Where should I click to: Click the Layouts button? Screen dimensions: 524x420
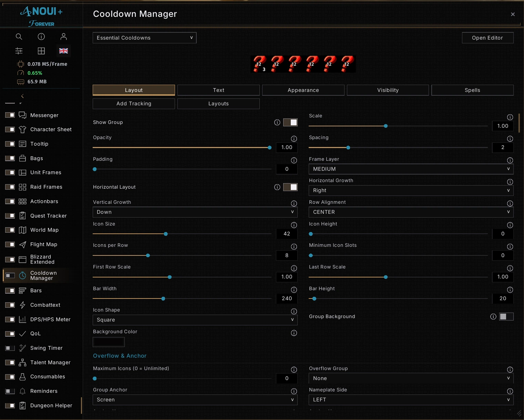(x=218, y=104)
